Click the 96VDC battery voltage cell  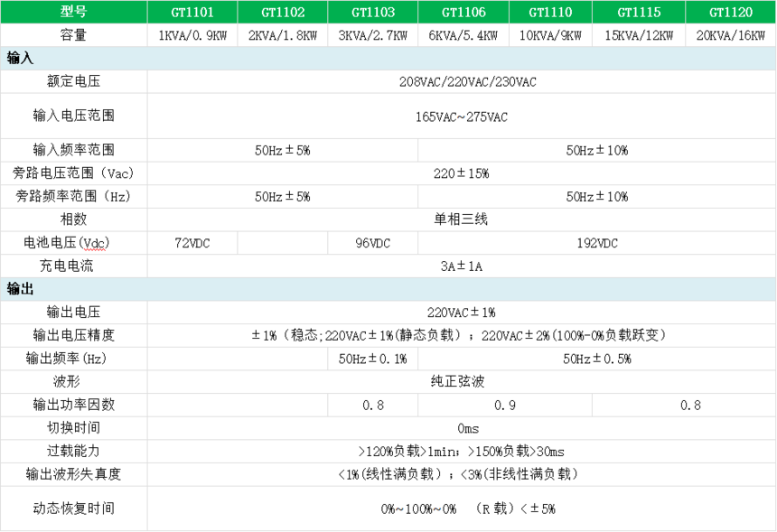coord(372,243)
